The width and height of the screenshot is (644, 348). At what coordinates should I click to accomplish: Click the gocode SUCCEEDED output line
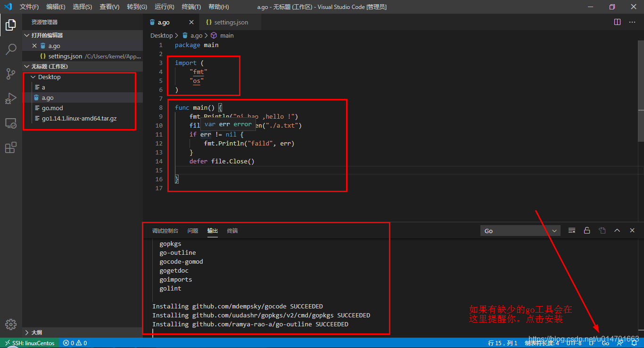click(238, 306)
